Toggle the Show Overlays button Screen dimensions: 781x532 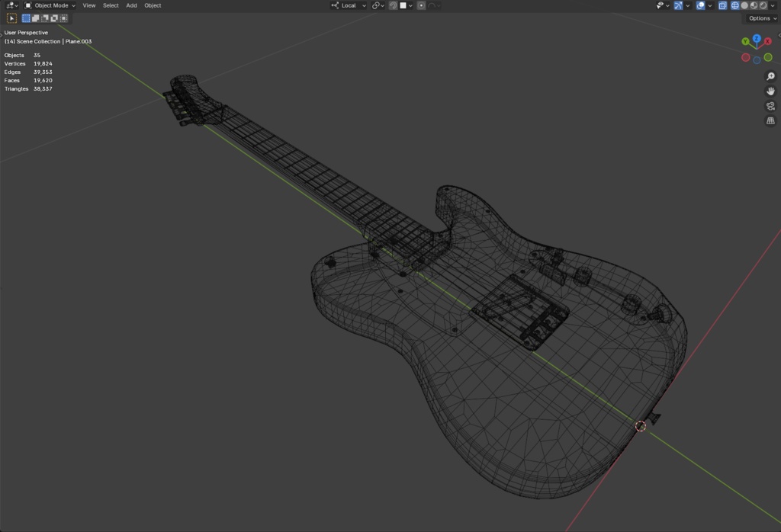tap(700, 5)
